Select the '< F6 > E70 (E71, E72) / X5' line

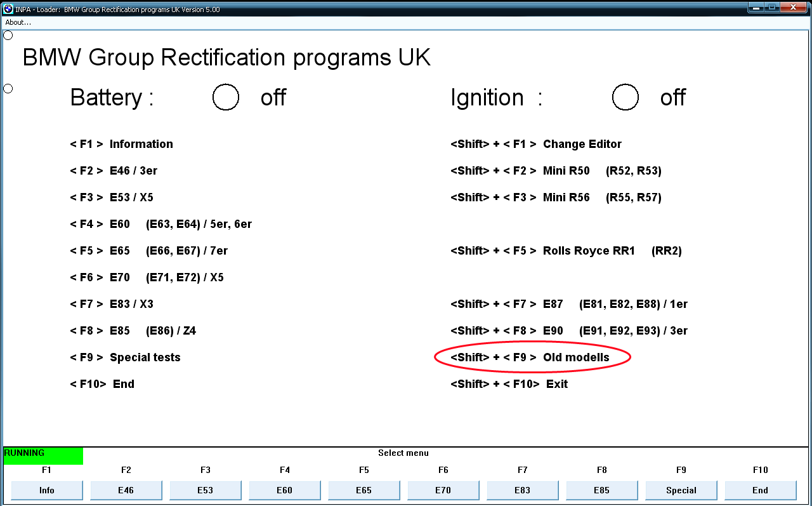coord(147,277)
